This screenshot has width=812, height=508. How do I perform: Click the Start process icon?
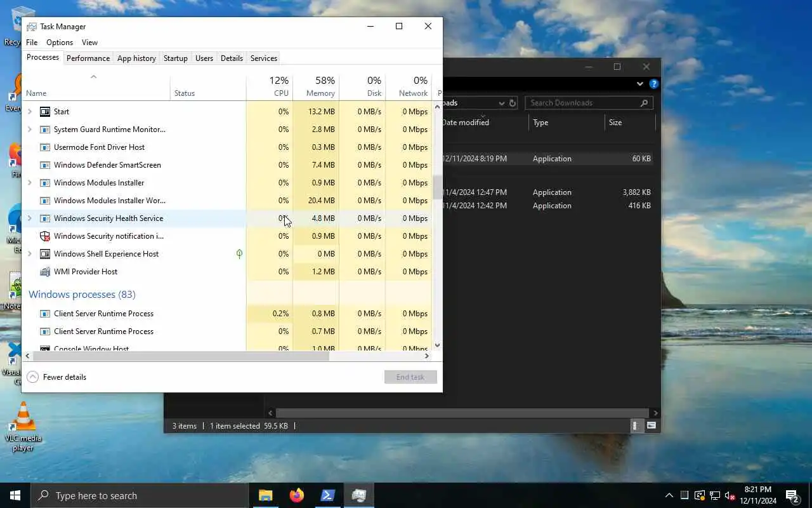[x=45, y=112]
